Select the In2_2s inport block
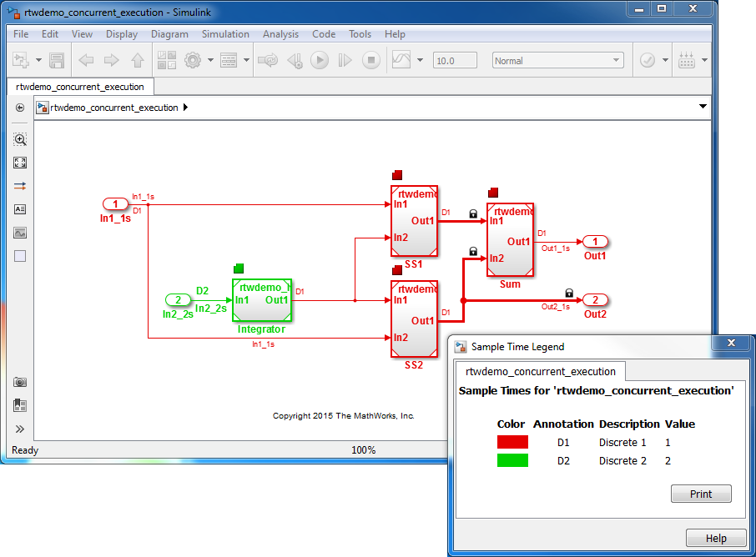The image size is (756, 557). pyautogui.click(x=178, y=300)
